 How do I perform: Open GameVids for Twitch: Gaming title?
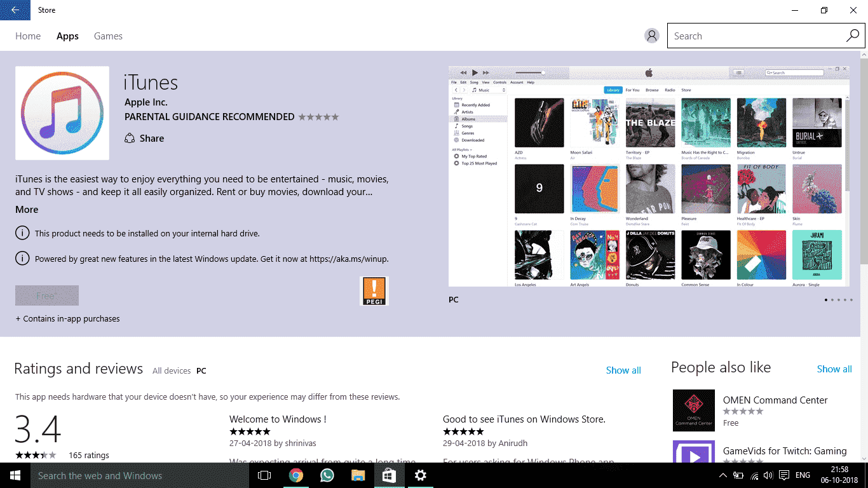tap(785, 451)
